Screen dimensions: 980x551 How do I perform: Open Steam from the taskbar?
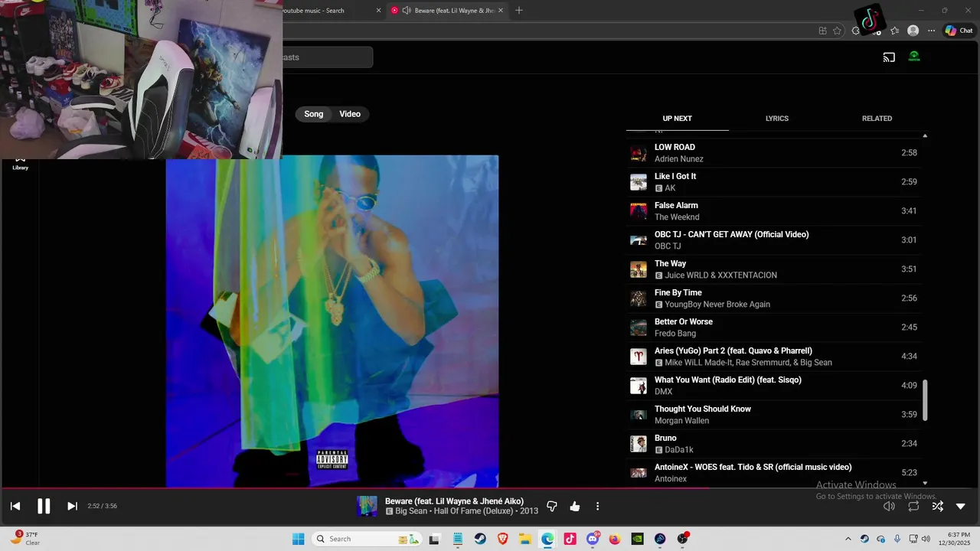pos(480,539)
